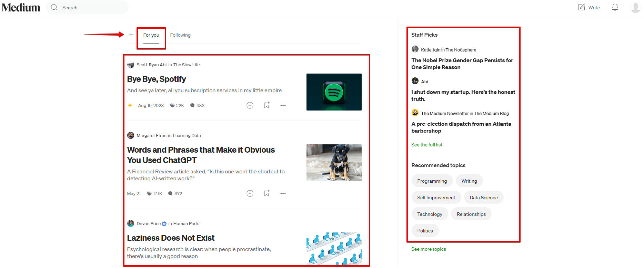Open more options for ChatGPT article

tap(283, 193)
